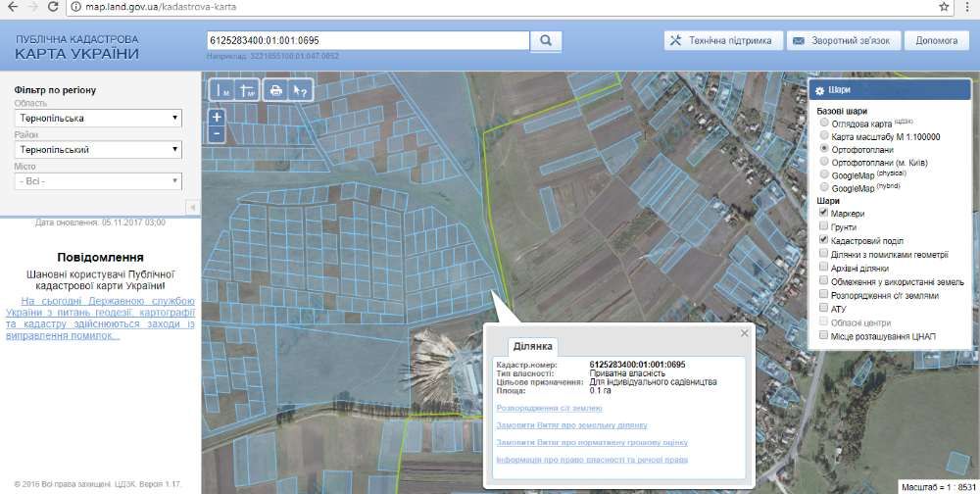Uncheck the Кадастровий поділ layer

[823, 240]
